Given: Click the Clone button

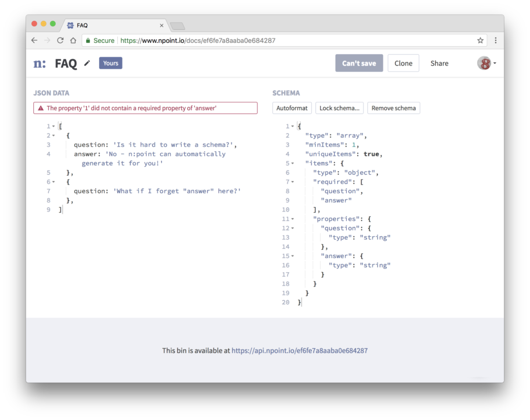Looking at the screenshot, I should tap(403, 63).
